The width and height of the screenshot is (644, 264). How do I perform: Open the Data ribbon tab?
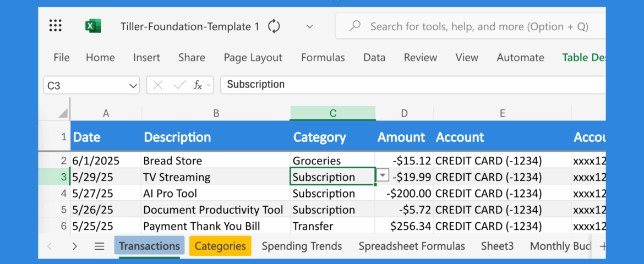[x=374, y=58]
